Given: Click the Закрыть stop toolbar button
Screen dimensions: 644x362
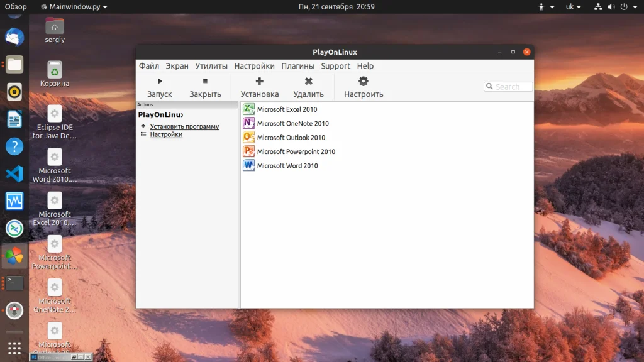Looking at the screenshot, I should (205, 87).
